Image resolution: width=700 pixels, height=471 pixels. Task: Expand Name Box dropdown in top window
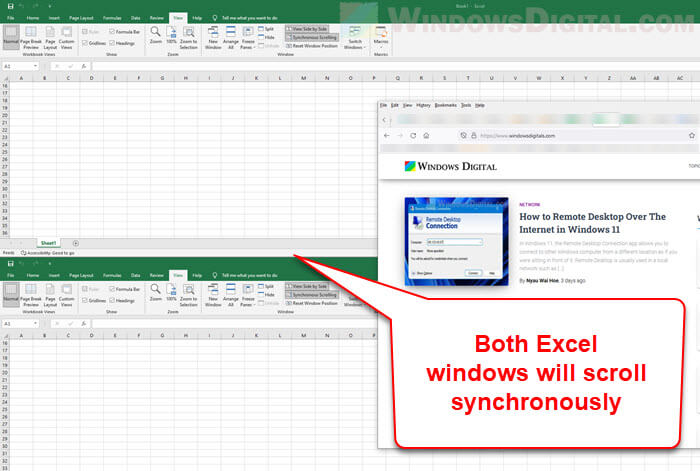(35, 66)
